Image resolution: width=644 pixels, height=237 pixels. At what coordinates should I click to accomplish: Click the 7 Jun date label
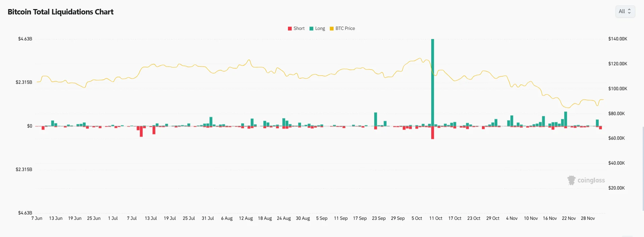point(37,218)
